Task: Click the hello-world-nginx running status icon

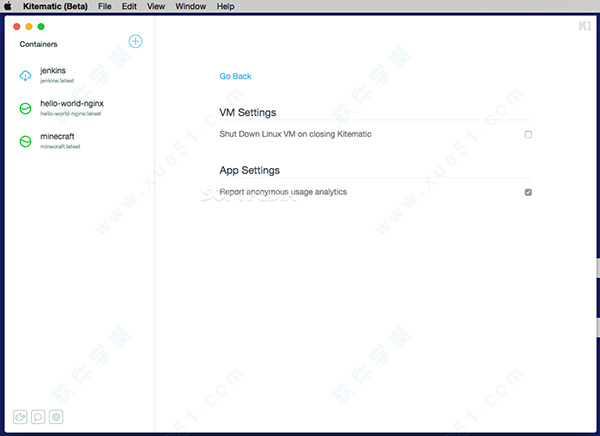Action: [x=25, y=108]
